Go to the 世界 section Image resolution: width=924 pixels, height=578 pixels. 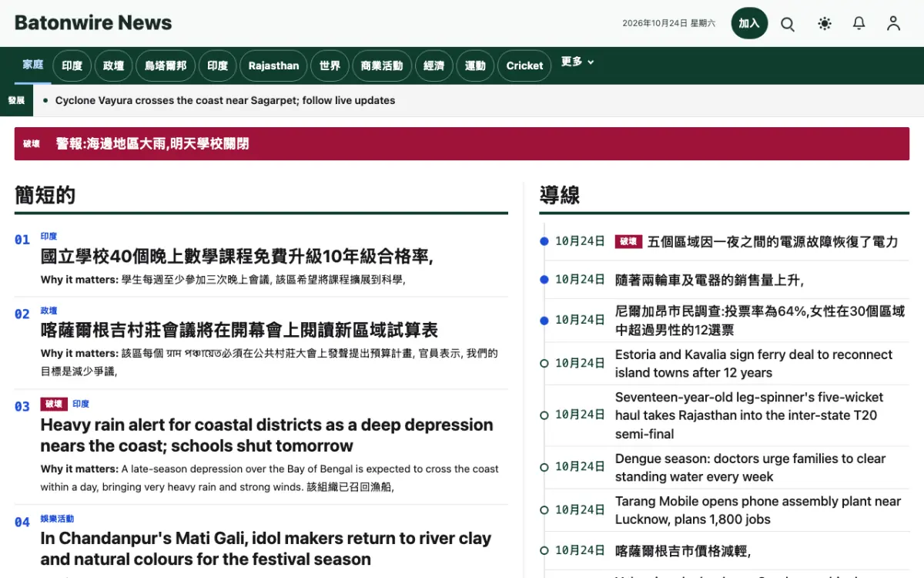330,66
